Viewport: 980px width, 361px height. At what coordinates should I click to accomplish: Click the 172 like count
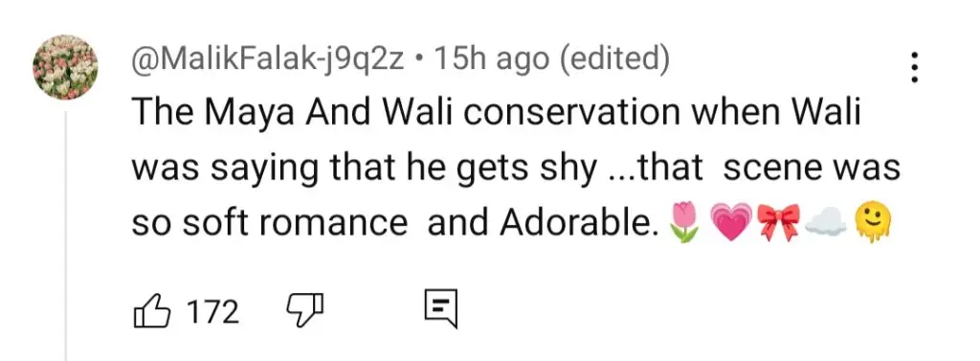pos(213,311)
